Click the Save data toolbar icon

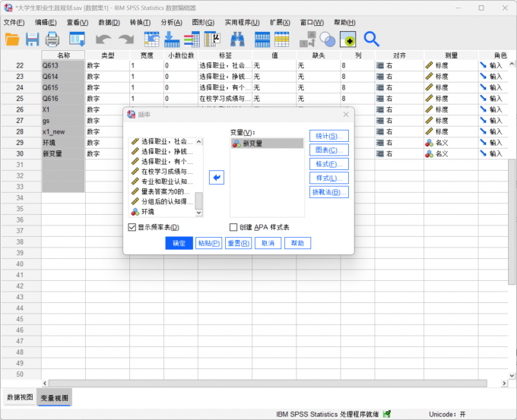point(33,39)
